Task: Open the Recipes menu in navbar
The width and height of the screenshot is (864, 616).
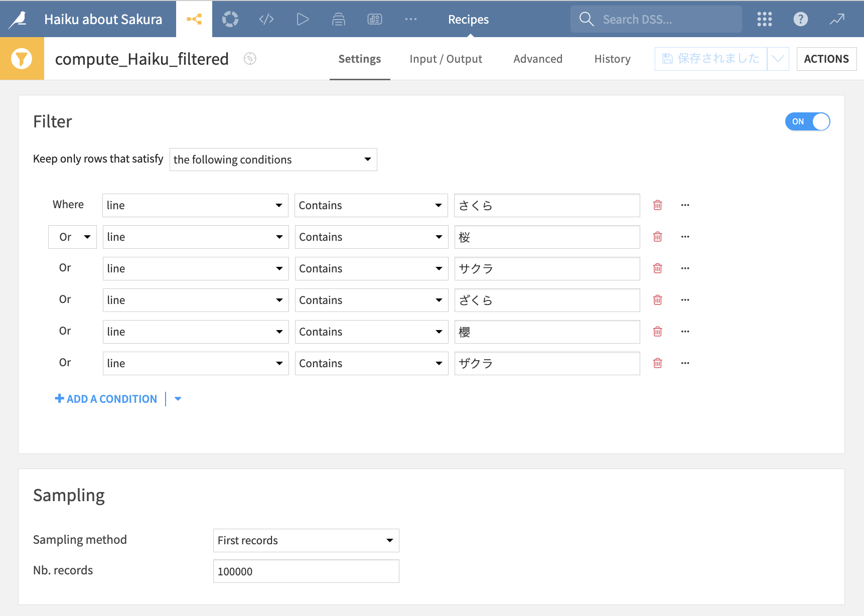Action: coord(469,19)
